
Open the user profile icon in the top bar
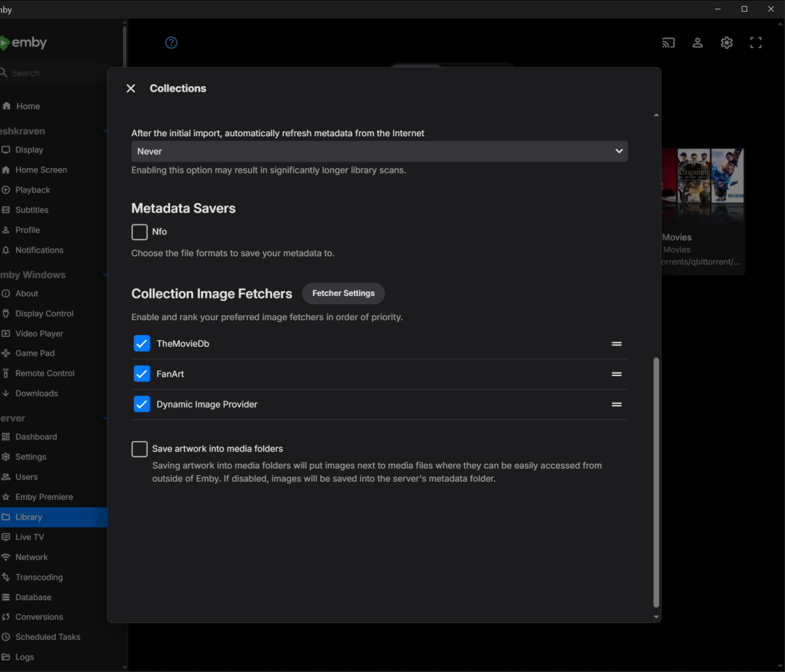point(698,43)
